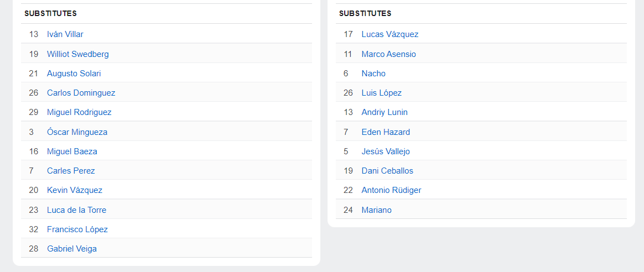Open the Williot Swedberg link
Viewport: 644px width, 272px height.
pos(77,54)
